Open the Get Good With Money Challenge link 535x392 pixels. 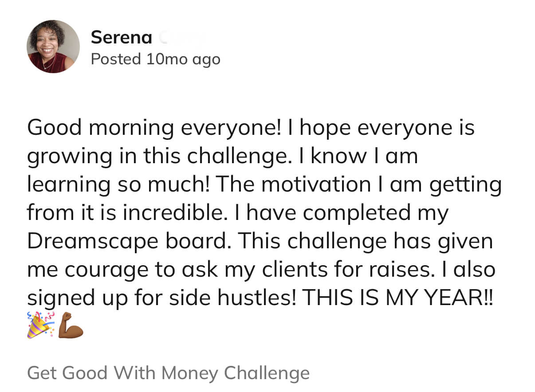[168, 372]
